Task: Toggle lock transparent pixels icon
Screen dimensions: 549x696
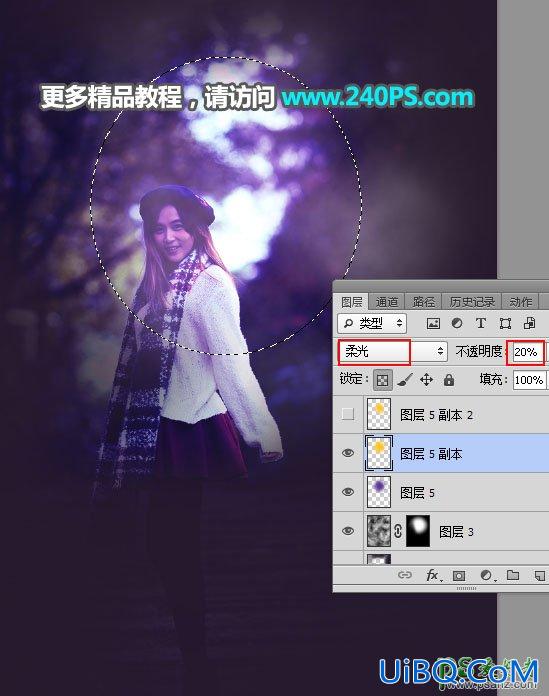Action: click(x=383, y=380)
